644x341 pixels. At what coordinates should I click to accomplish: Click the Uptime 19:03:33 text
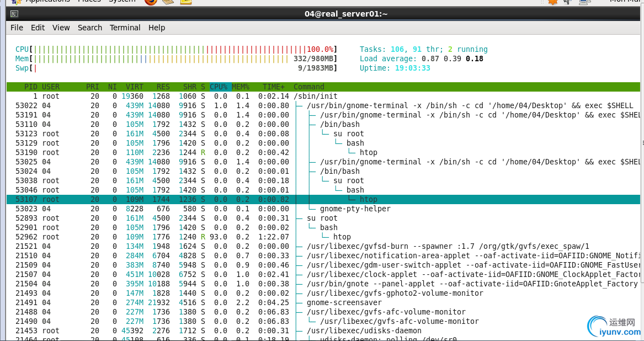(395, 68)
